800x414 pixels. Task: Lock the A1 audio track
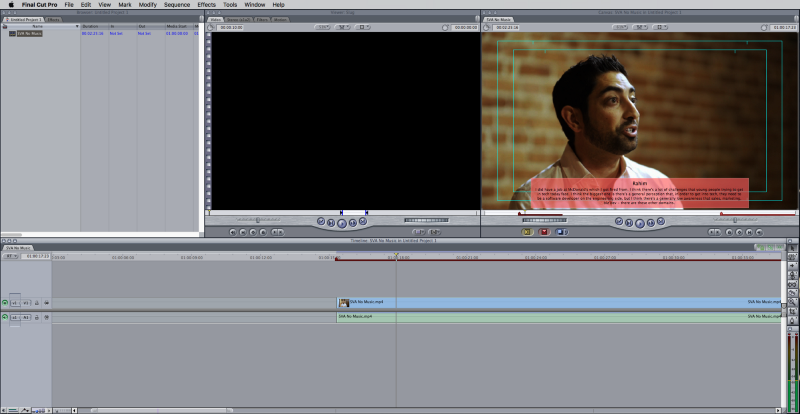[36, 317]
